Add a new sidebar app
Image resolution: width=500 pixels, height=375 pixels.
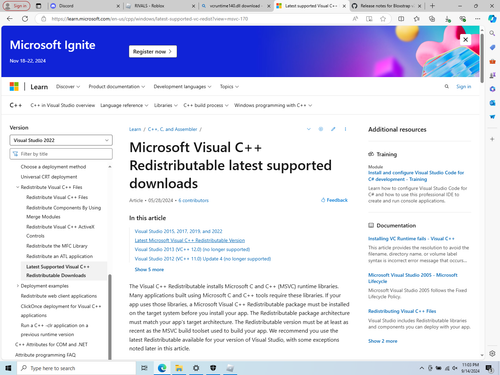[492, 139]
